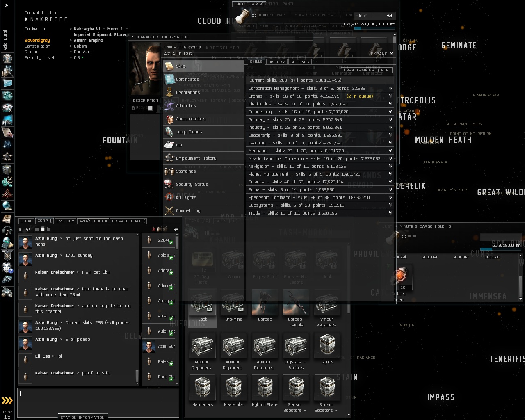This screenshot has width=525, height=420.
Task: Open the Description tab in Character Information
Action: click(146, 100)
